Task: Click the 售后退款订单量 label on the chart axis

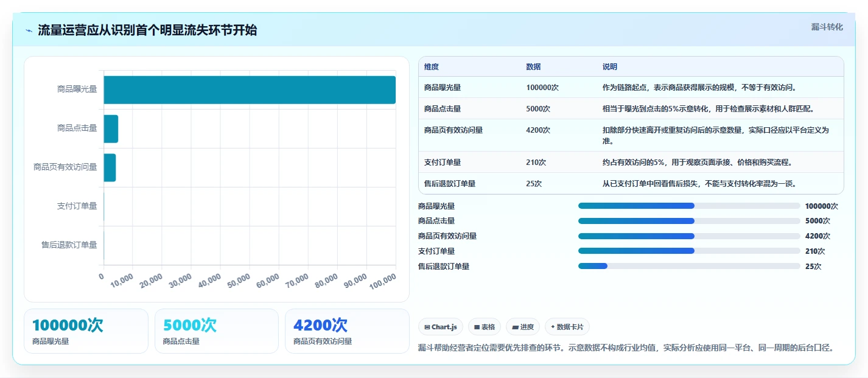Action: pos(69,245)
